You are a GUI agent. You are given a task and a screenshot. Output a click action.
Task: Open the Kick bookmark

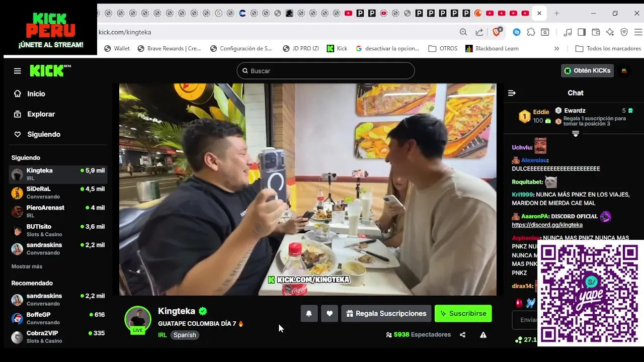click(x=337, y=49)
